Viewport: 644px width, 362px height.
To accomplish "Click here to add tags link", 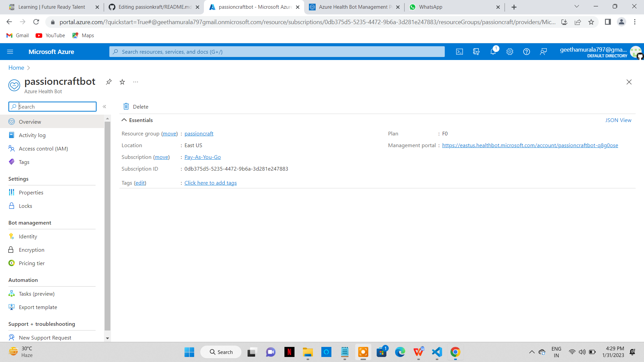I will [210, 183].
